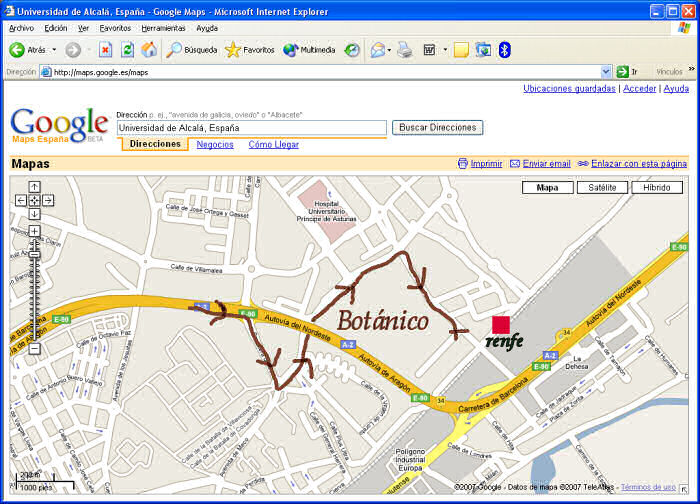Open the Ayuda menu

pos(207,28)
